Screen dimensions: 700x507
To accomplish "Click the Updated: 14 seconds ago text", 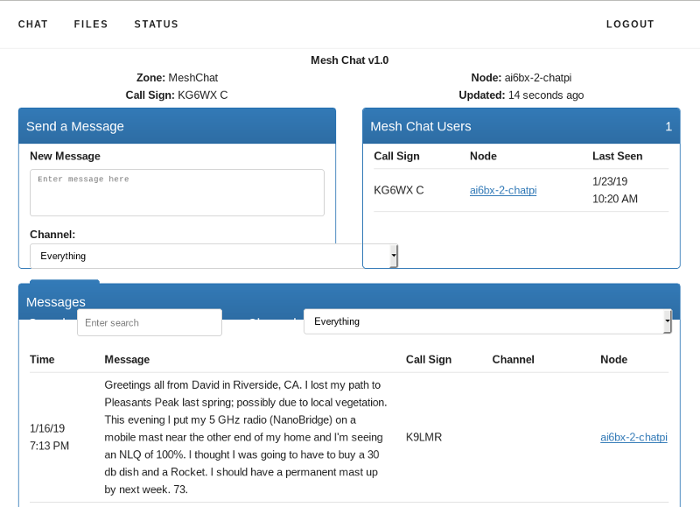I will (521, 95).
